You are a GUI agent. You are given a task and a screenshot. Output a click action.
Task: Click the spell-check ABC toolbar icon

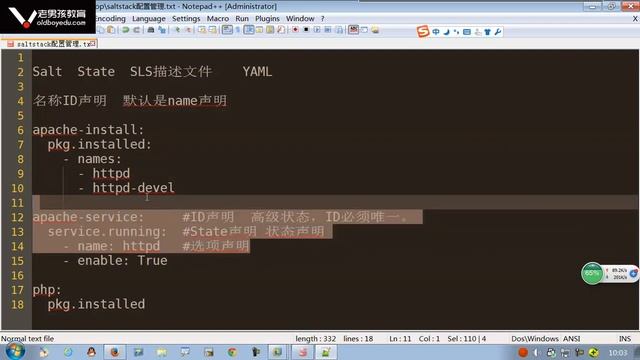pos(353,30)
